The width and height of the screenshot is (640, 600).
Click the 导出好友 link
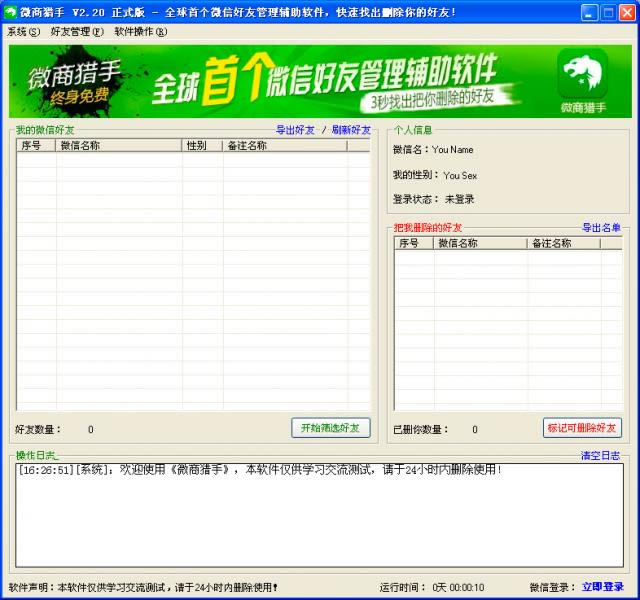295,130
